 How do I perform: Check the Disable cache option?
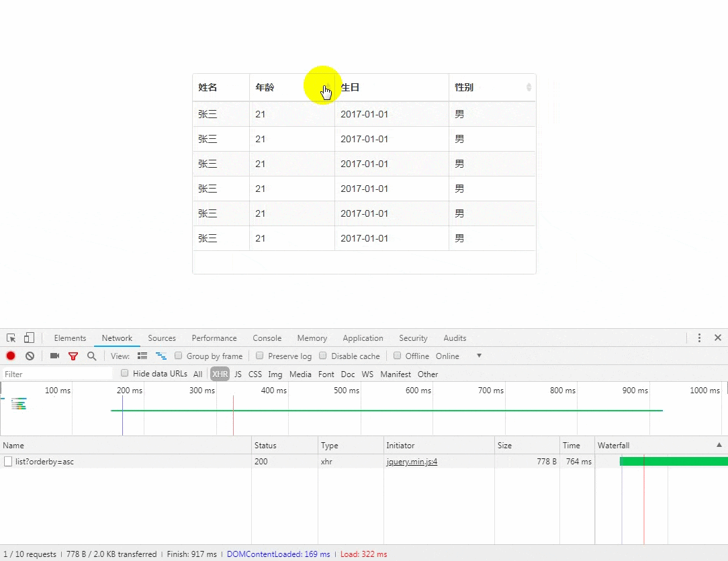coord(322,356)
